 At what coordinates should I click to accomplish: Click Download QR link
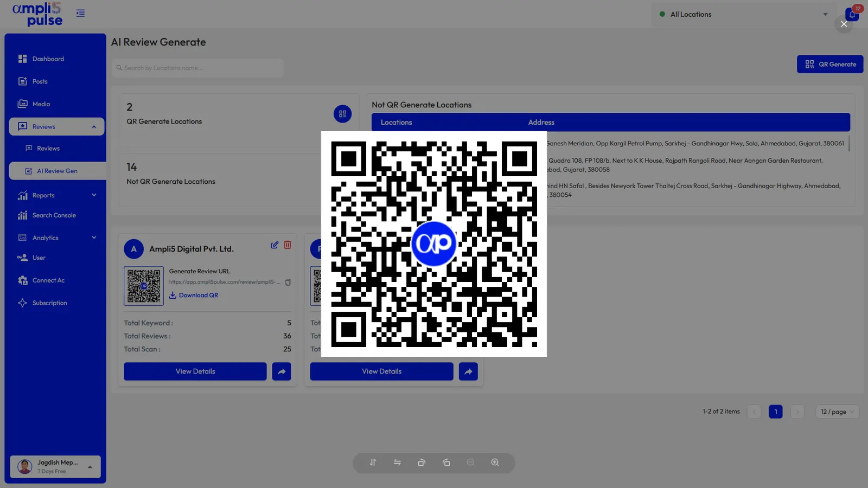tap(194, 295)
